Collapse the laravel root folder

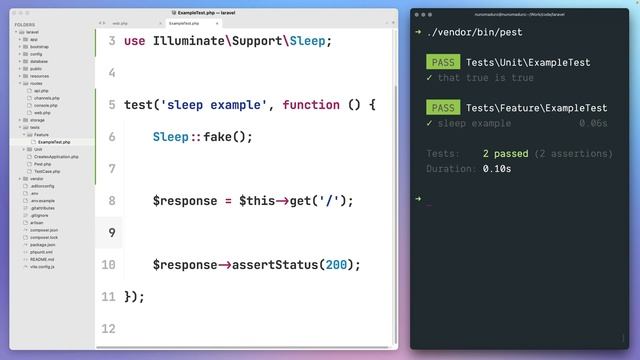pyautogui.click(x=16, y=32)
